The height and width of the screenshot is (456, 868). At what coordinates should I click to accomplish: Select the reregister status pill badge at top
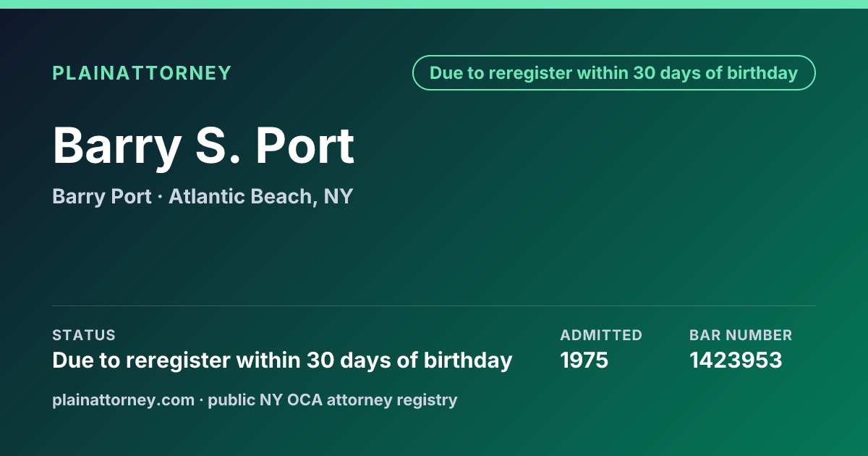[614, 73]
